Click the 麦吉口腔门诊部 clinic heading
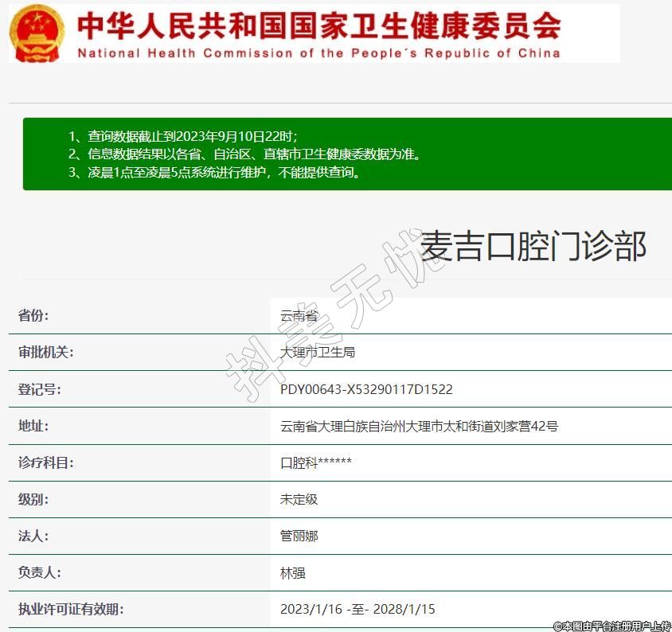Screen dimensions: 672x632 click(533, 246)
